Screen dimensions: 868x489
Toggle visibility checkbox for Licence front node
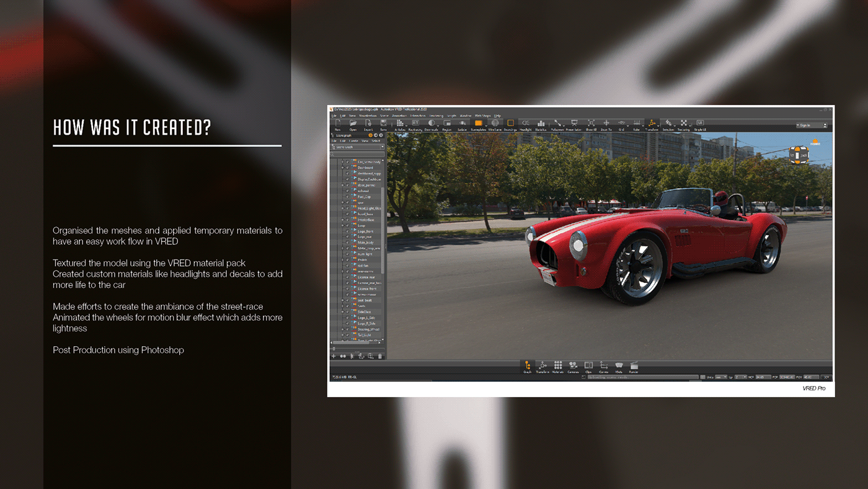pos(347,289)
